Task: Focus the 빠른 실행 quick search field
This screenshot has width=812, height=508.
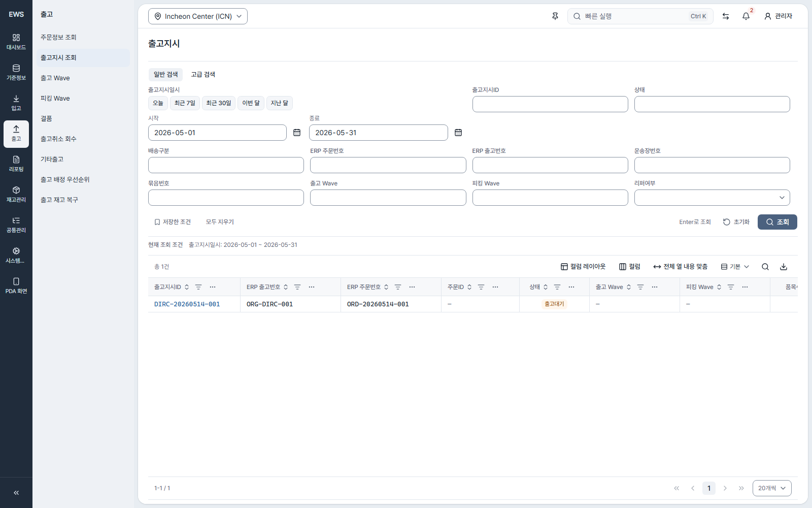Action: [640, 16]
